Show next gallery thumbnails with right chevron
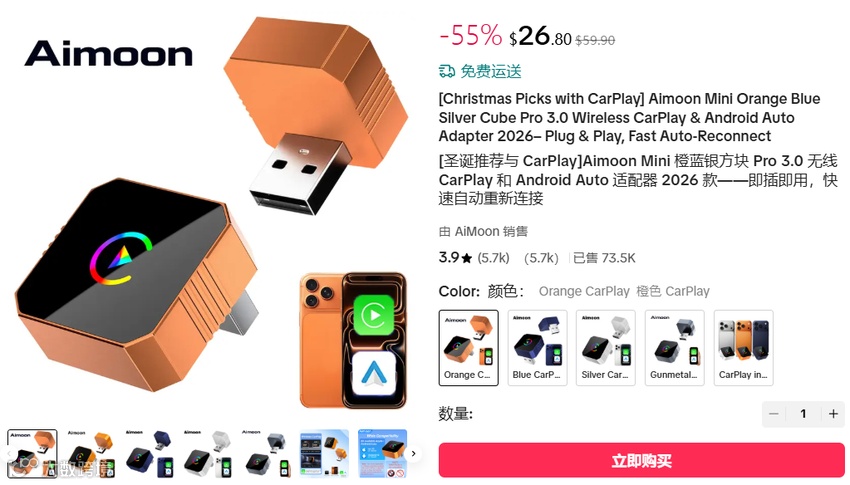The height and width of the screenshot is (485, 850). (x=414, y=454)
